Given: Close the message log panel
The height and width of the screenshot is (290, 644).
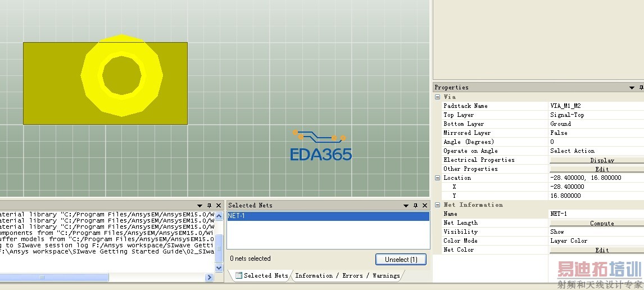Looking at the screenshot, I should [x=219, y=205].
